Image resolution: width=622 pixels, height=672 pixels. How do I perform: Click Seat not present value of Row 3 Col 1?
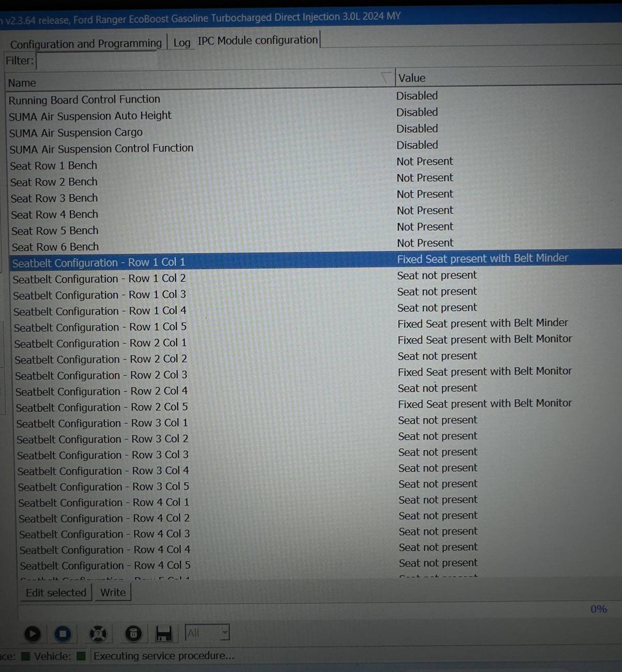438,420
